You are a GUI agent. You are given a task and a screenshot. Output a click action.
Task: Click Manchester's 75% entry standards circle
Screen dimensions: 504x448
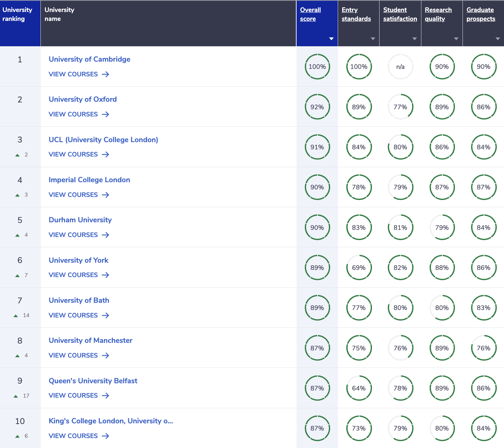point(359,348)
